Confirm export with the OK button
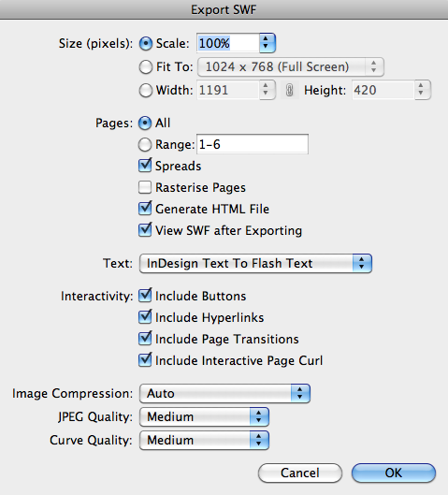This screenshot has height=495, width=448. 394,473
